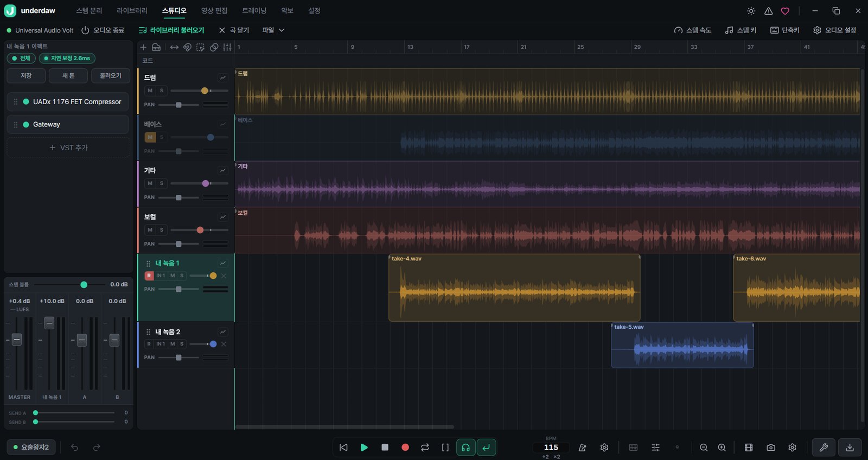868x460 pixels.
Task: Select the marquee selection tool
Action: coord(201,47)
